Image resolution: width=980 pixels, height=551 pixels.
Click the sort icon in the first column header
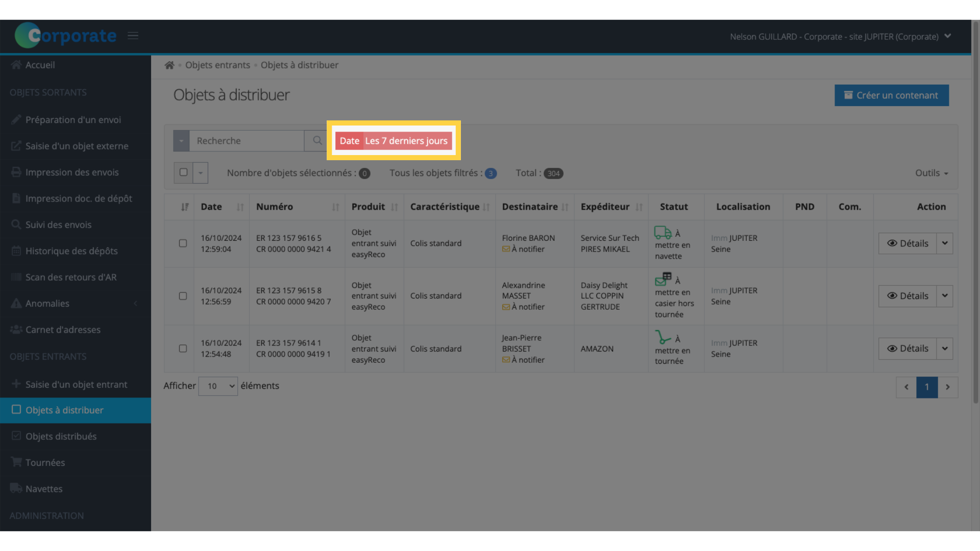[x=185, y=207]
